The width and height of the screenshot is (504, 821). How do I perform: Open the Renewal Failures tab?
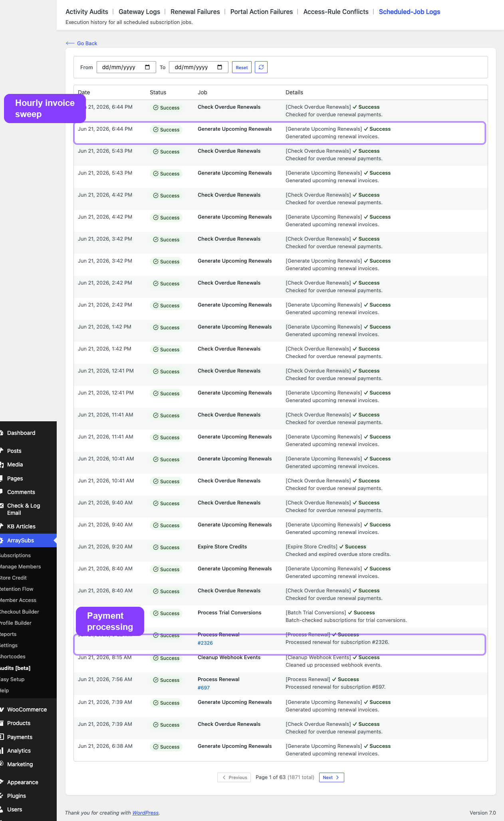click(195, 12)
